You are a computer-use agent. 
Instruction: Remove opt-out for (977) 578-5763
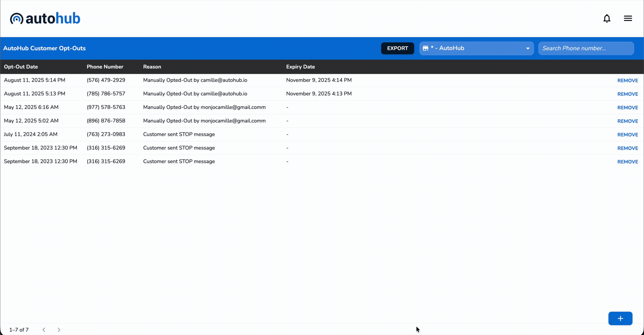coord(627,107)
